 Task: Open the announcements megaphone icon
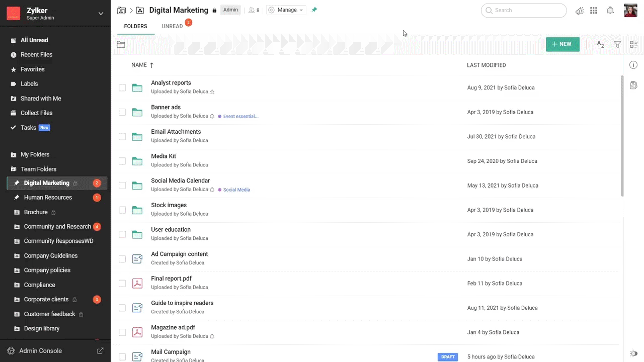coord(580,11)
